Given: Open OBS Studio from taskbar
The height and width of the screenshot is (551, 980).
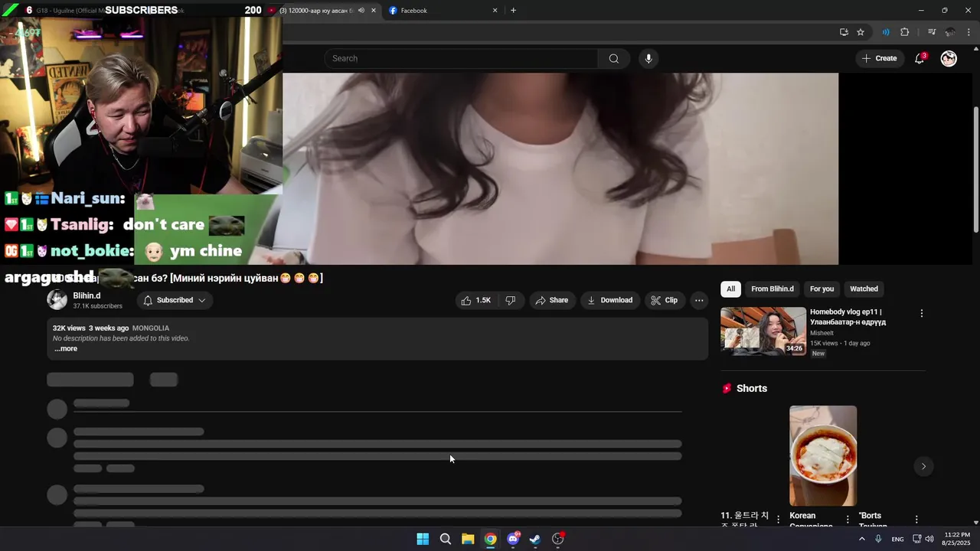Looking at the screenshot, I should (x=558, y=539).
